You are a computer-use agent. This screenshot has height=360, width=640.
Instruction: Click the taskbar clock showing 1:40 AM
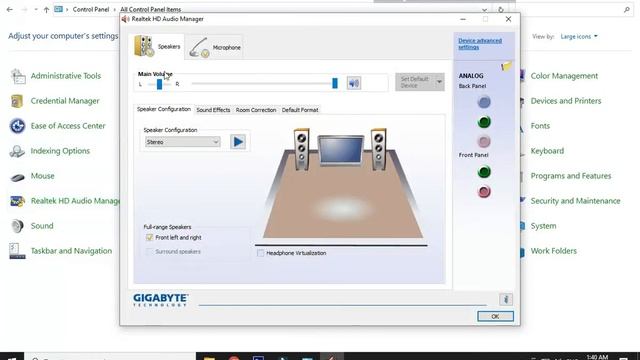point(597,357)
